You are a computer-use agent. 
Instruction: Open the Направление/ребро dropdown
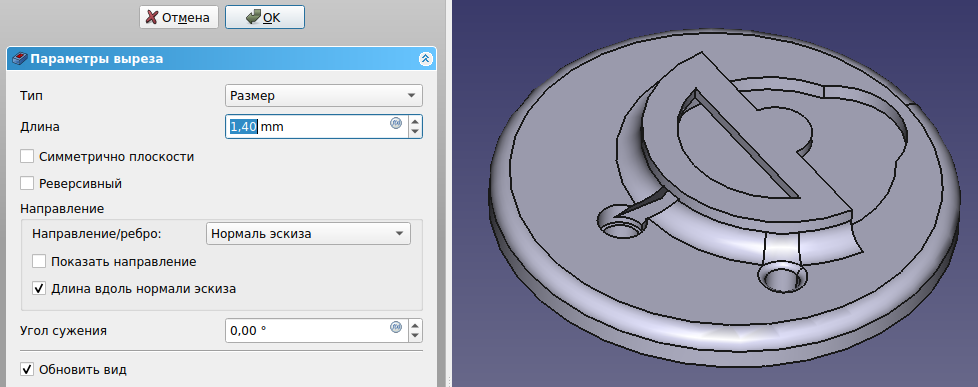308,234
